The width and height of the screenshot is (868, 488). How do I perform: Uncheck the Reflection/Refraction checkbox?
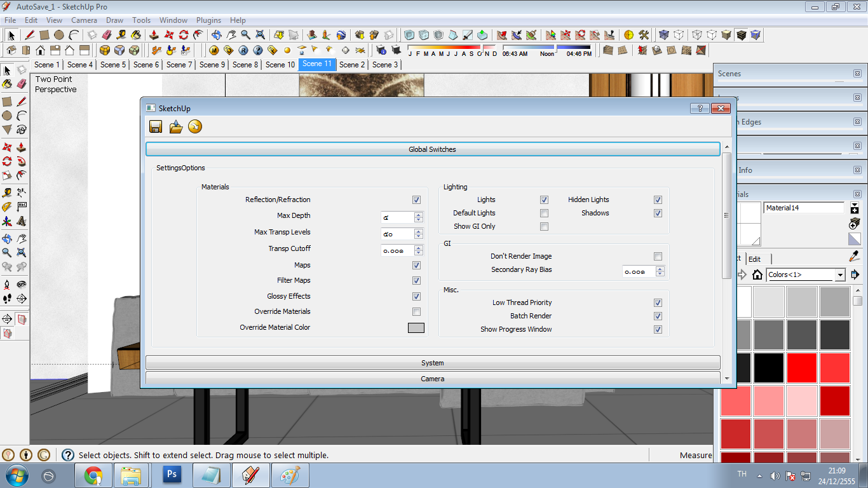click(416, 200)
